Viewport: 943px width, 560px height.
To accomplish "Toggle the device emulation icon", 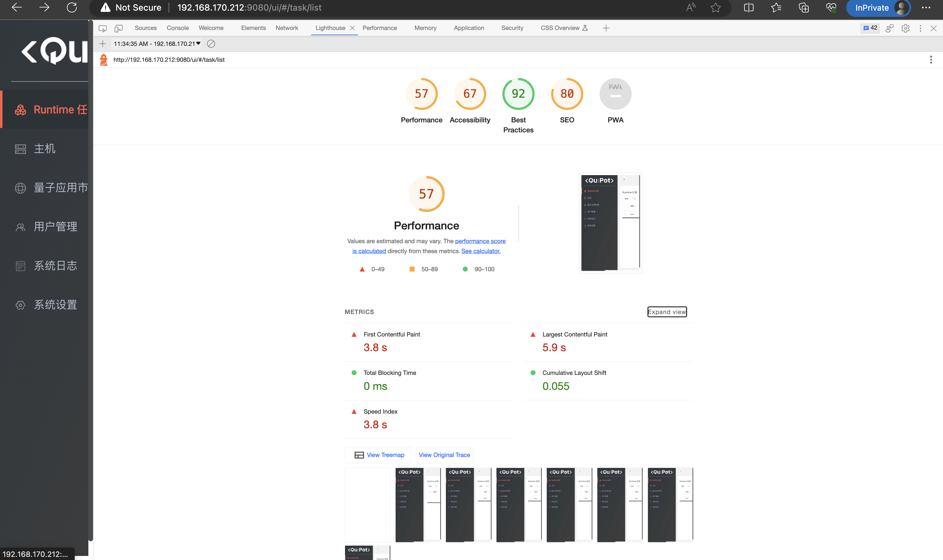I will tap(119, 28).
